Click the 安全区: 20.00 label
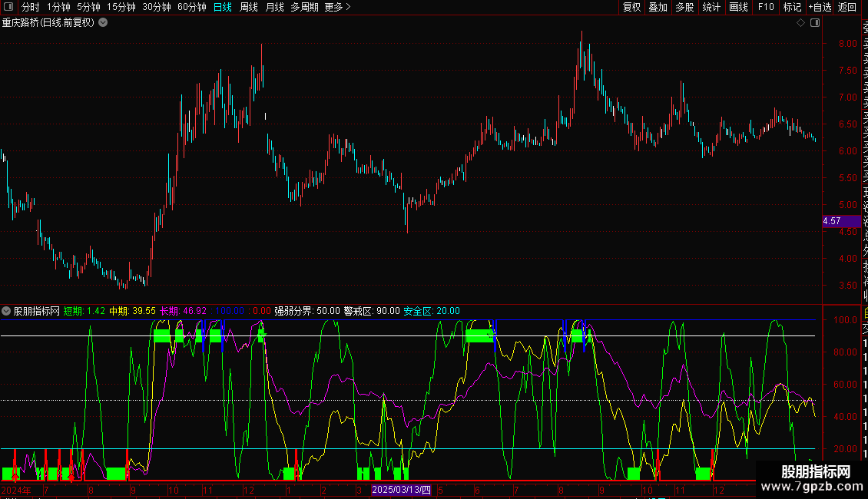Image resolution: width=868 pixels, height=499 pixels. click(432, 311)
